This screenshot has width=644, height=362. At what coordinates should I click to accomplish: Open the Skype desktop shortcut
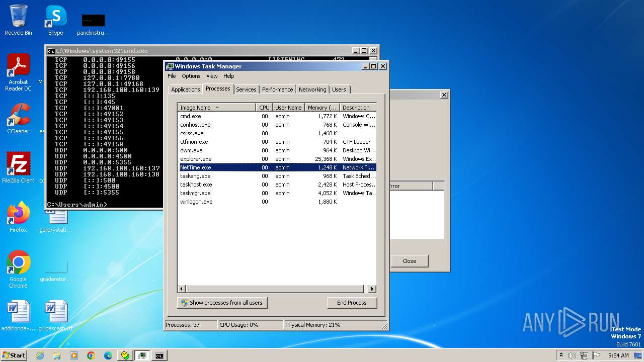pos(56,20)
